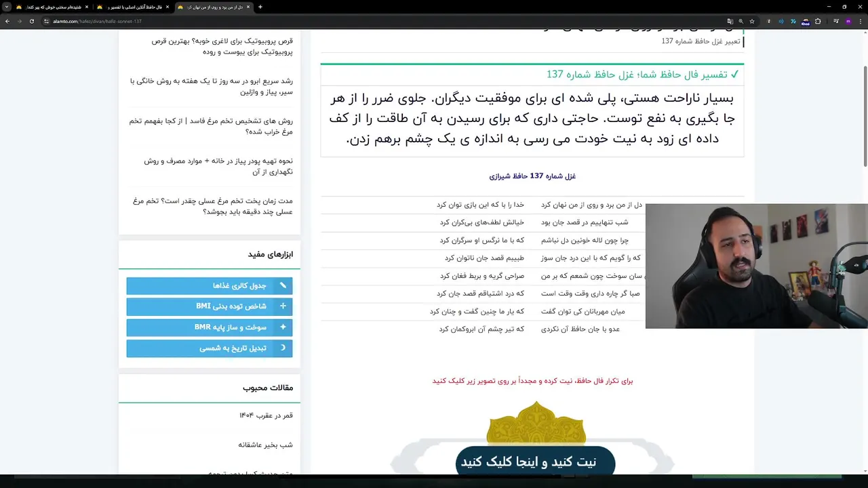
Task: Click the verse 'خیالش لطف‌های بی‌کران کرد'
Action: [481, 222]
